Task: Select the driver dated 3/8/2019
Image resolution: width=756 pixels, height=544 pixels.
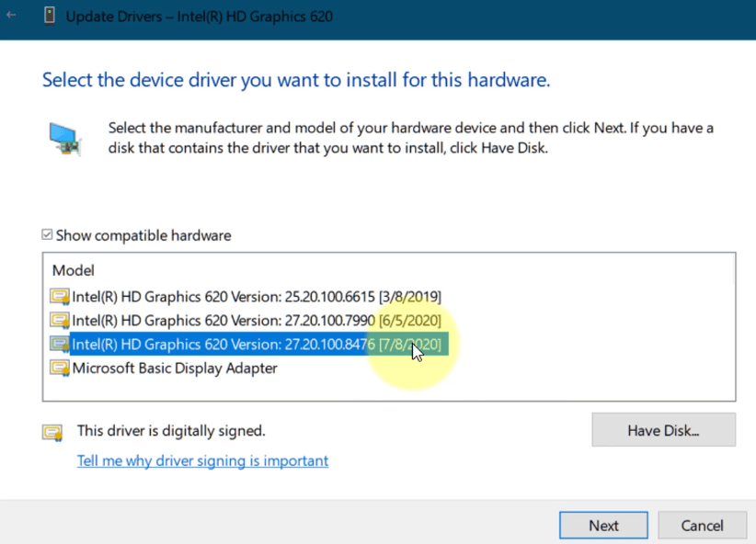Action: pos(257,296)
